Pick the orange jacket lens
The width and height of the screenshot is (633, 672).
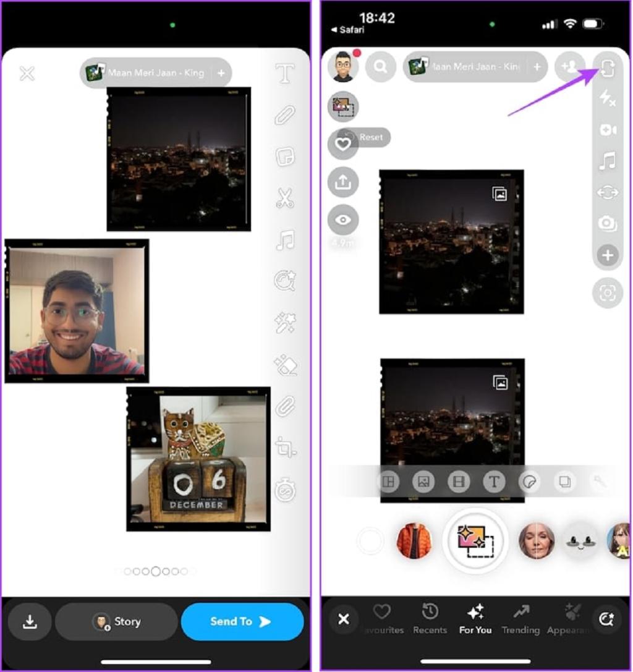coord(414,541)
